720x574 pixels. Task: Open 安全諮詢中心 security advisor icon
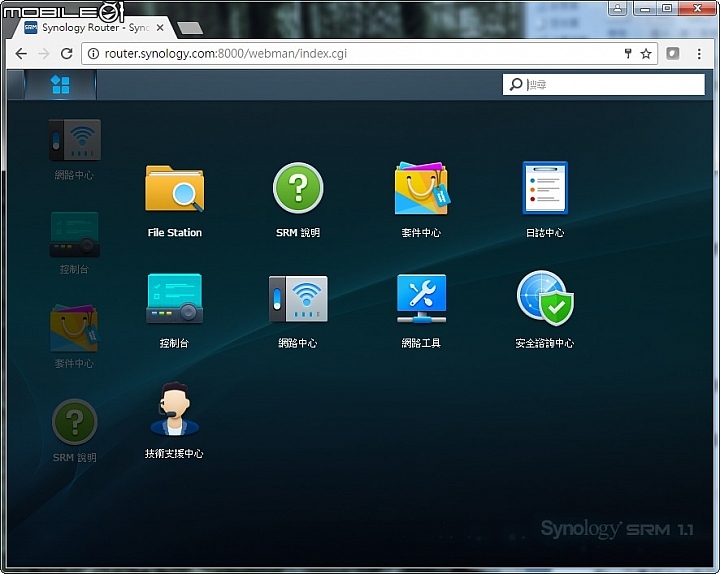coord(545,298)
